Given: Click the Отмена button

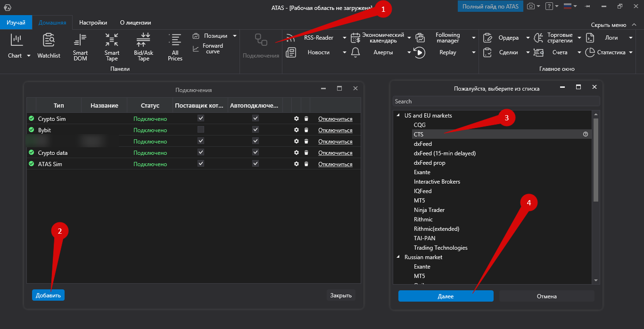Looking at the screenshot, I should click(x=547, y=296).
